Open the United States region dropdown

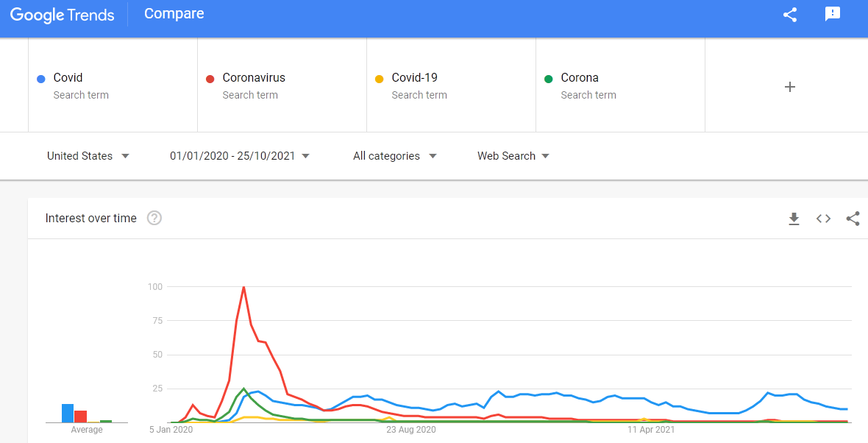click(88, 155)
